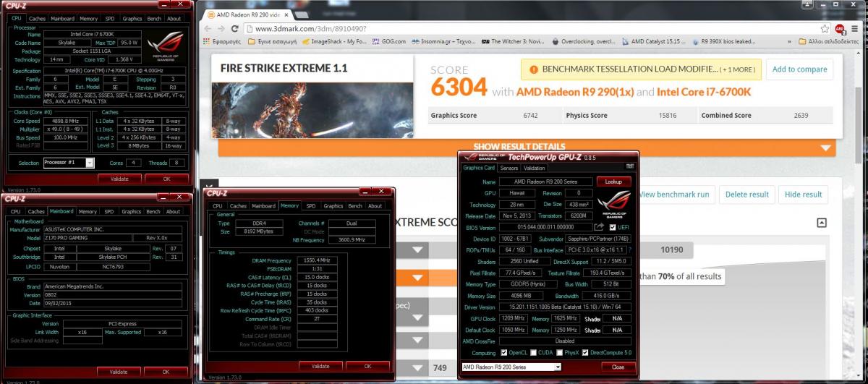Expand SHOW RESULT DETAILS orange bar
Screen dimensions: 868x384
tap(527, 147)
